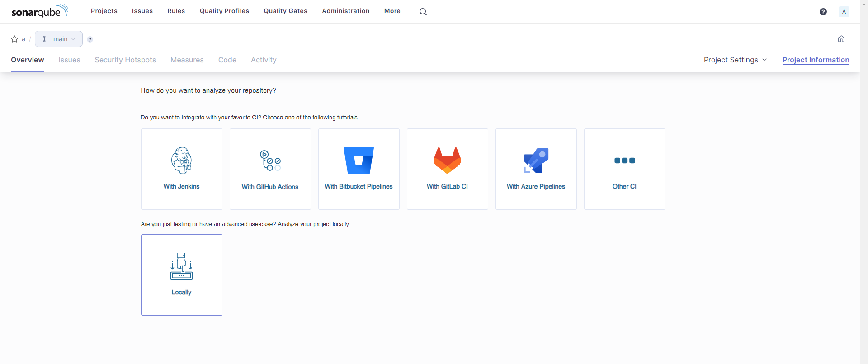Click the Other CI label
The width and height of the screenshot is (868, 364).
tap(625, 186)
